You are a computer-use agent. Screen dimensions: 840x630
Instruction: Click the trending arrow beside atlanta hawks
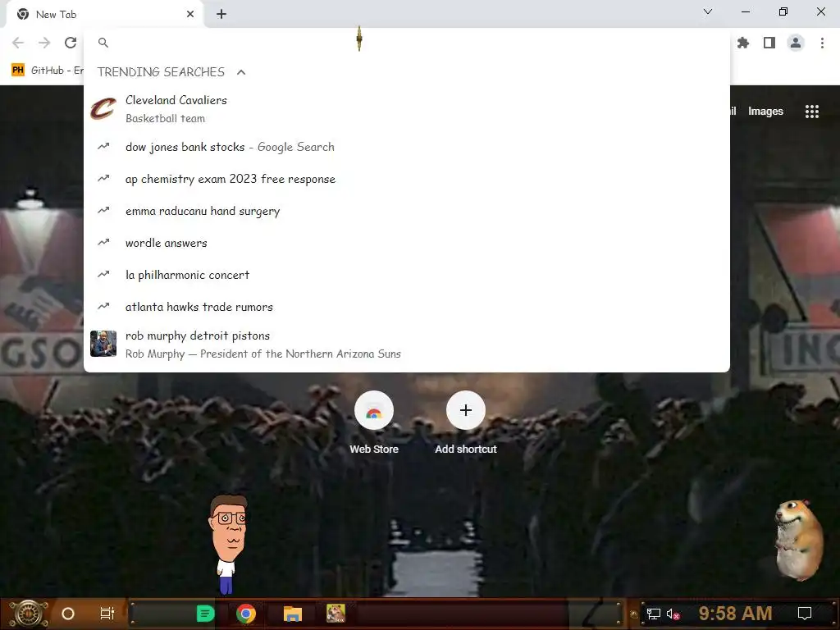pos(103,307)
